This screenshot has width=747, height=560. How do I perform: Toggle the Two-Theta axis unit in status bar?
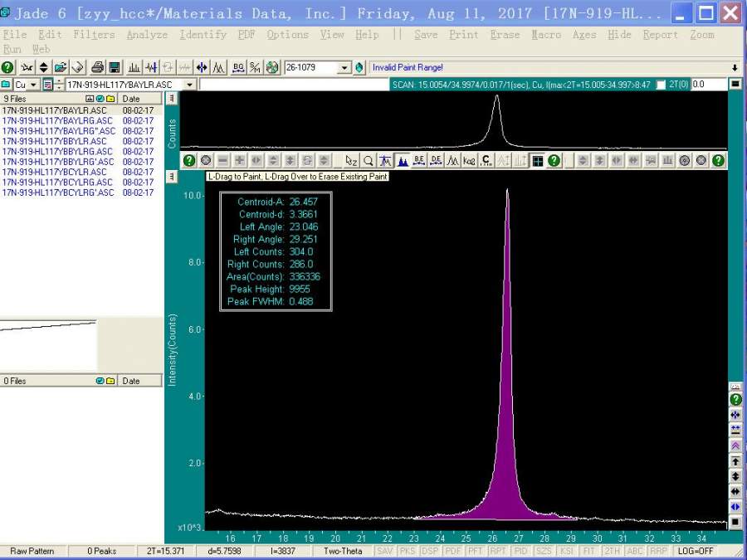(x=343, y=551)
